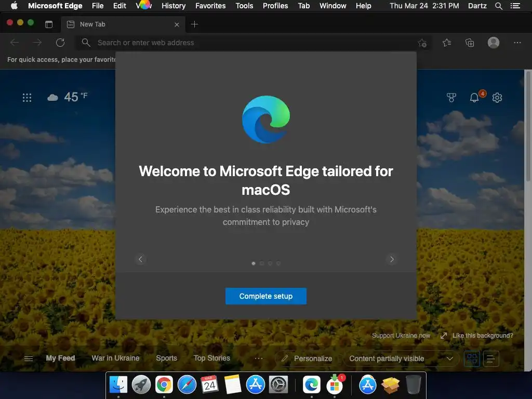532x399 pixels.
Task: Open Settings and more ellipsis menu
Action: (x=517, y=43)
